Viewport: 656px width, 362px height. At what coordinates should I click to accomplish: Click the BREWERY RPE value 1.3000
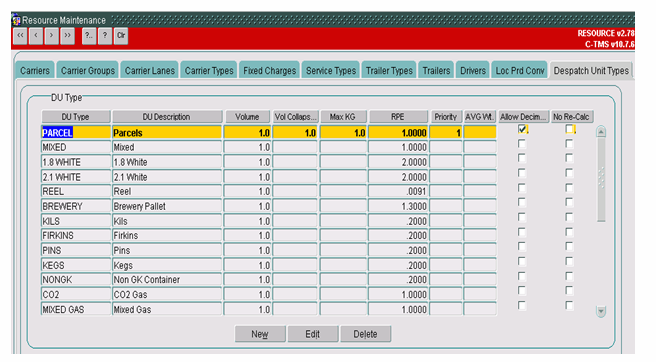click(x=398, y=206)
